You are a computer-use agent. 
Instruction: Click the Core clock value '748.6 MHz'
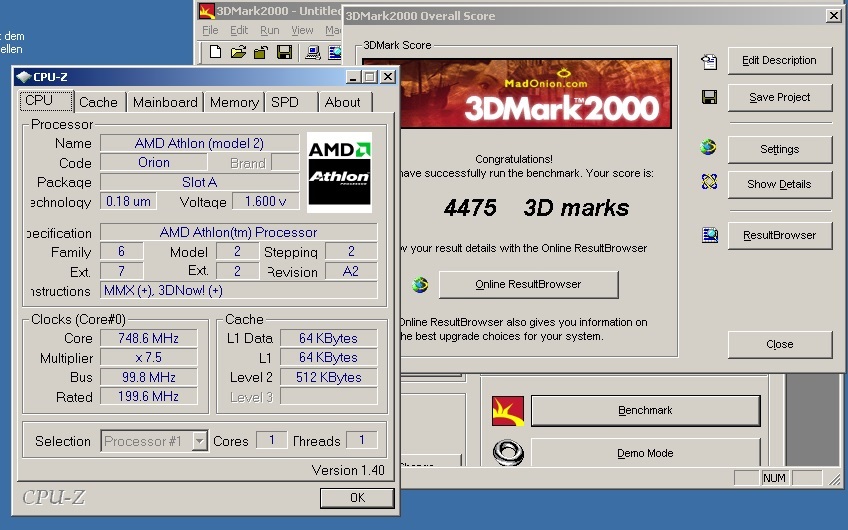[148, 338]
